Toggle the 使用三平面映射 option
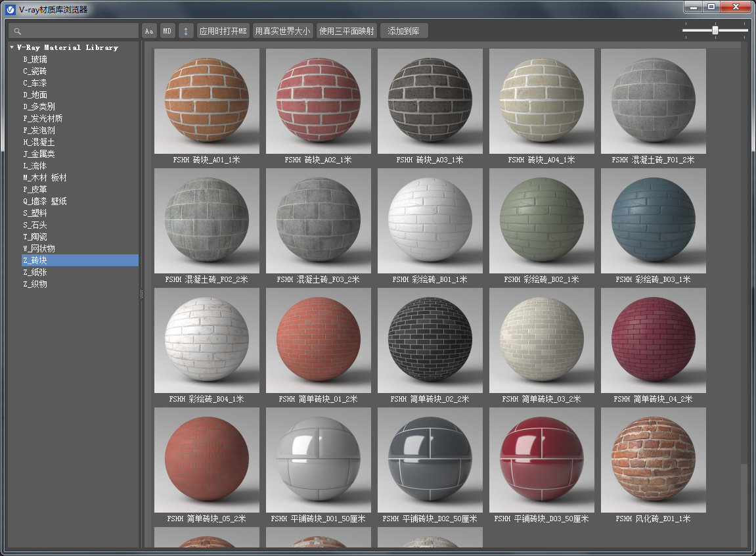756x556 pixels. (x=347, y=31)
